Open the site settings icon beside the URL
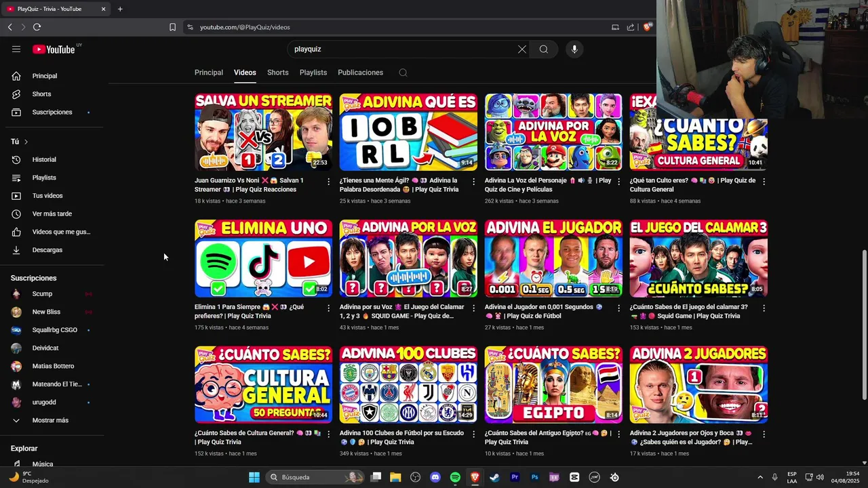This screenshot has width=868, height=488. click(x=190, y=27)
